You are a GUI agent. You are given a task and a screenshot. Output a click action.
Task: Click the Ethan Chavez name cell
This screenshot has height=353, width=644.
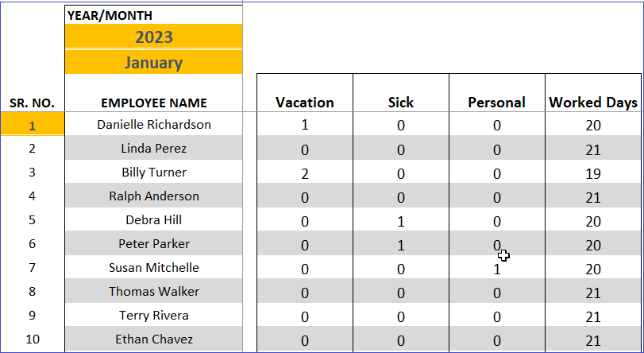pyautogui.click(x=153, y=339)
